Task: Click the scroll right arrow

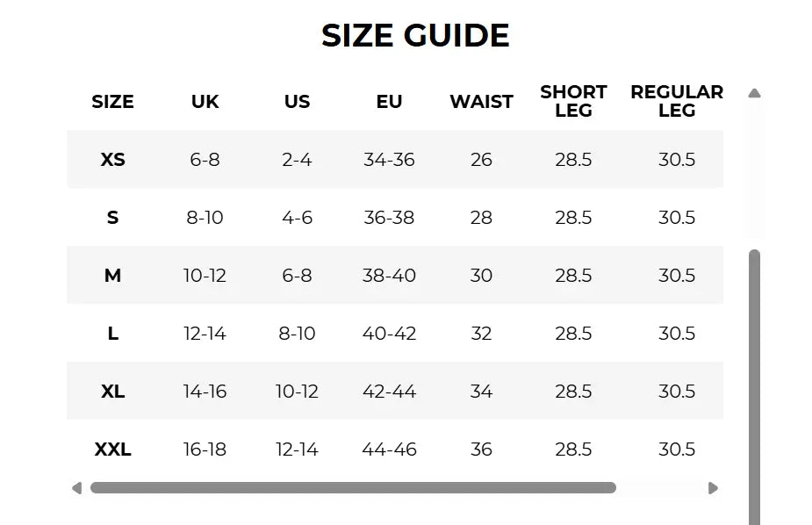Action: click(713, 488)
